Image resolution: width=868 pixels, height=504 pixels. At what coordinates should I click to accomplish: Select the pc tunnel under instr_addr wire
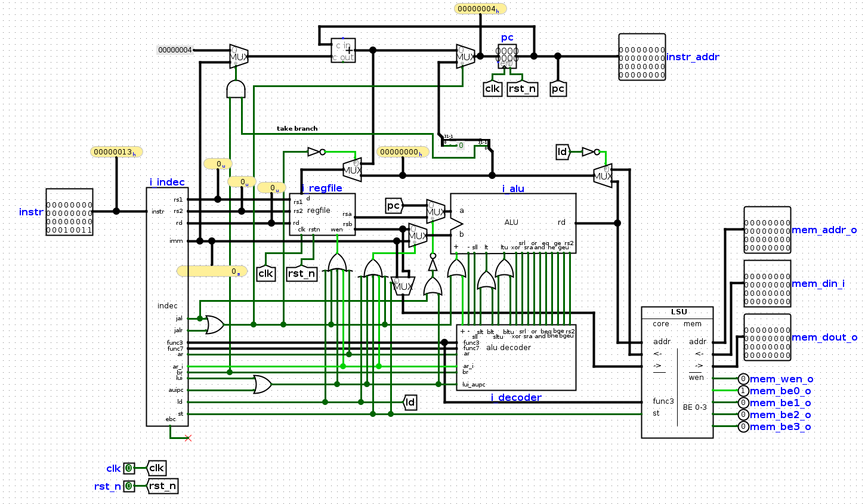click(558, 89)
